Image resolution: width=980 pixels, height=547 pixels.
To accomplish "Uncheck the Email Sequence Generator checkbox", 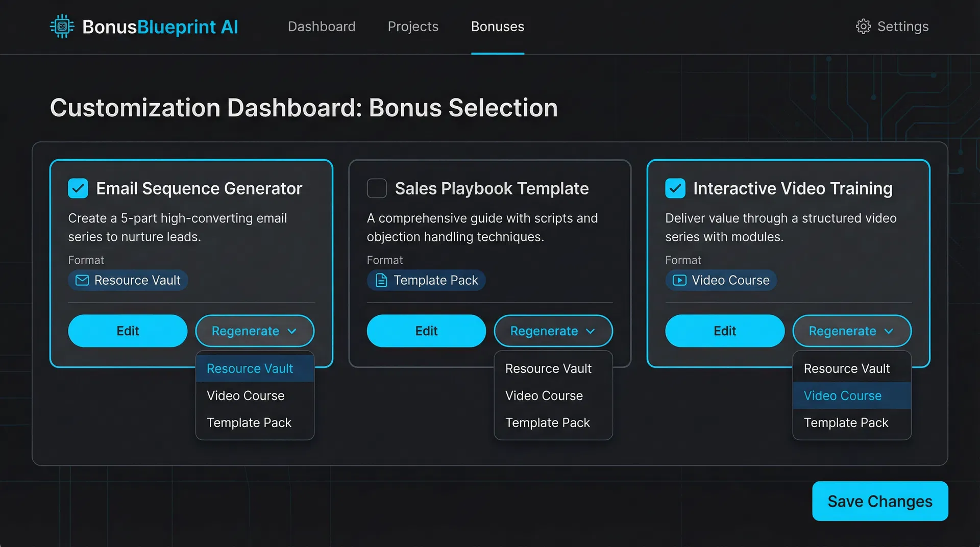I will click(78, 188).
